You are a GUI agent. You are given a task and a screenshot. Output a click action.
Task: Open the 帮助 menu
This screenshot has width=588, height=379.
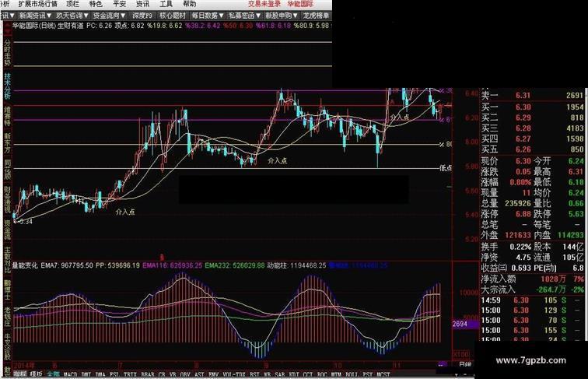[x=189, y=4]
